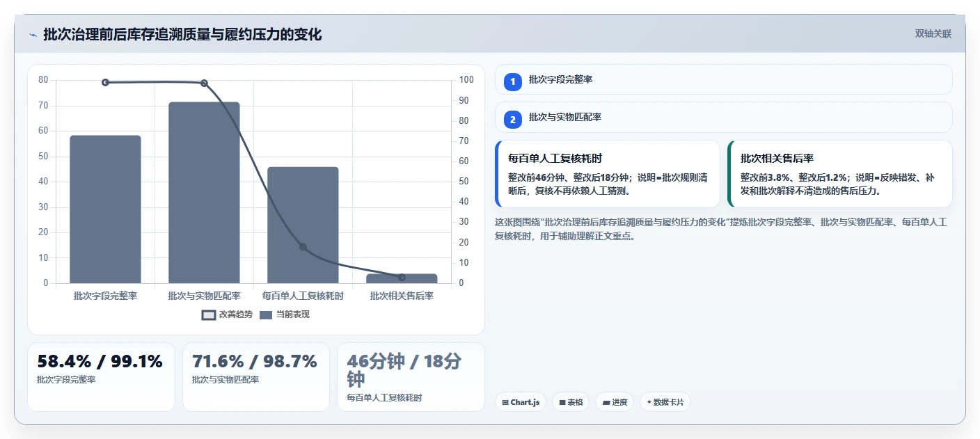Click icon inside the 表格 tag
The image size is (980, 439).
(562, 402)
